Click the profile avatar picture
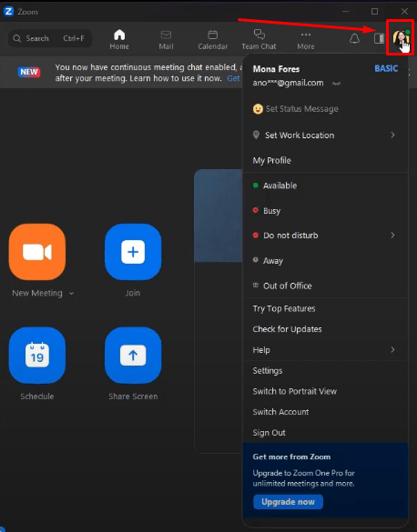 401,37
